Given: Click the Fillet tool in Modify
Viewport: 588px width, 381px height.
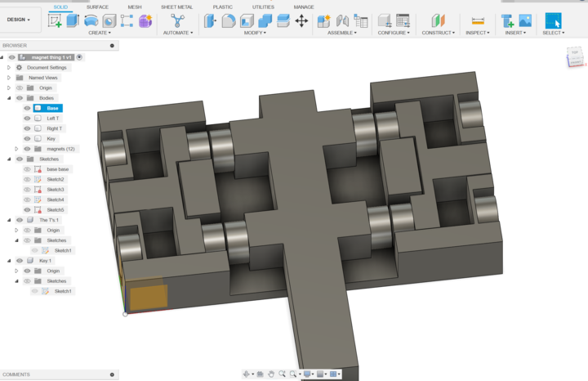Looking at the screenshot, I should [229, 20].
